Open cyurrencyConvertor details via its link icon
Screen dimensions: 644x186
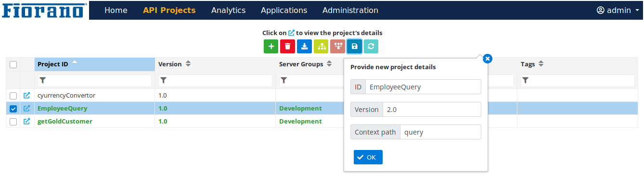[27, 95]
